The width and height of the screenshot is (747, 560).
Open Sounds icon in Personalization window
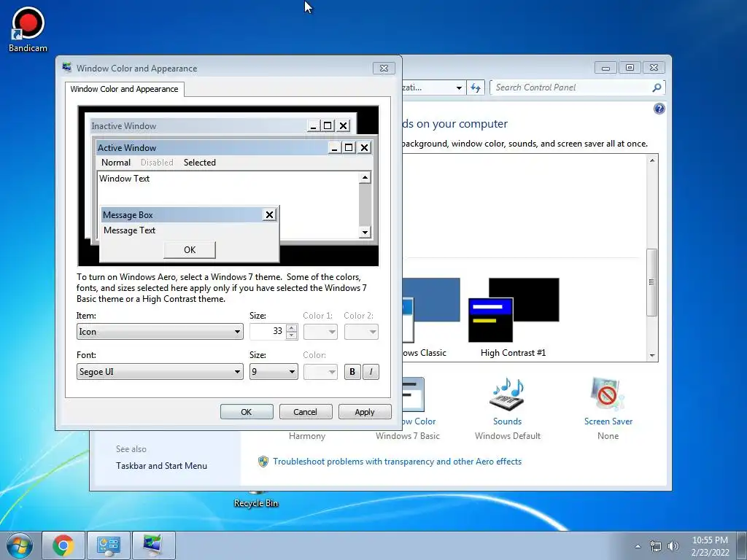(x=508, y=394)
